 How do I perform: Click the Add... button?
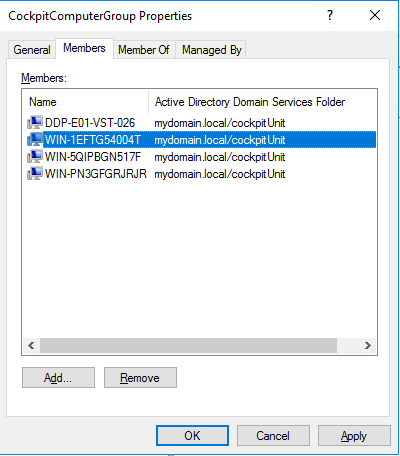tap(58, 378)
